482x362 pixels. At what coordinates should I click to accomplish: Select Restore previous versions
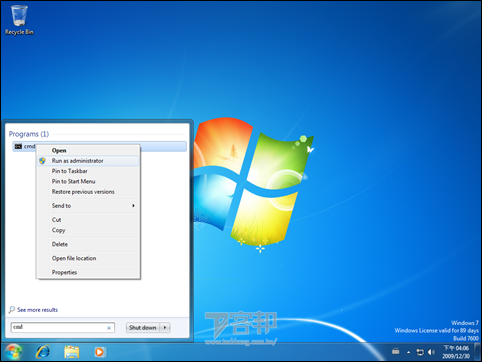tap(88, 192)
